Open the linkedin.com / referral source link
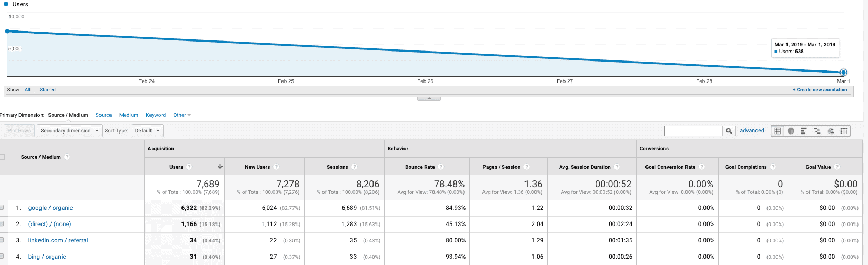Viewport: 868px width, 265px height. point(58,240)
